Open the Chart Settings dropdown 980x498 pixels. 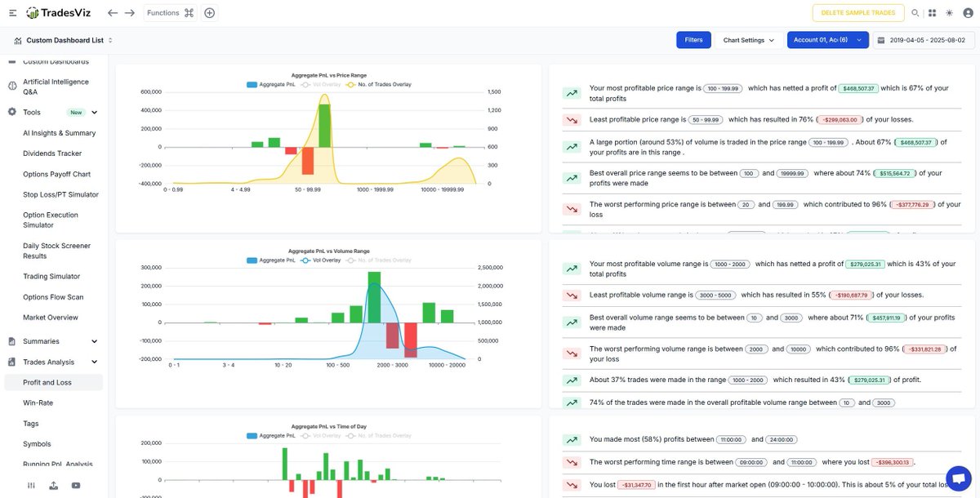(x=748, y=39)
